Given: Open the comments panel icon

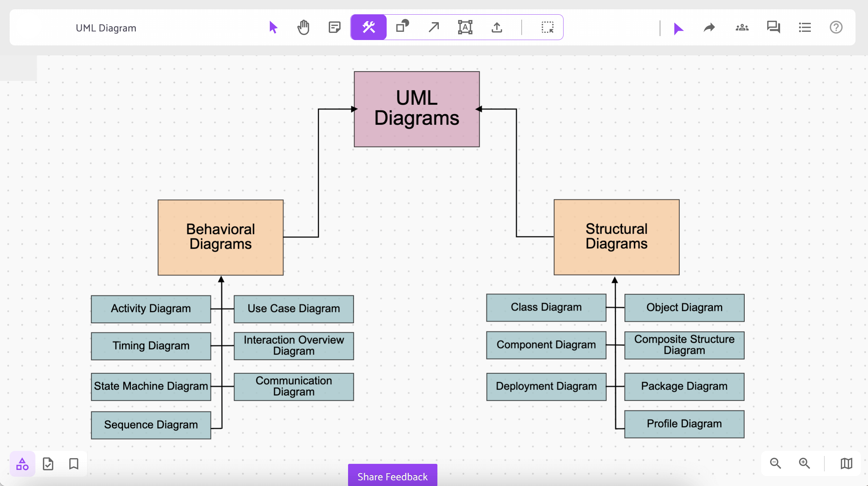Looking at the screenshot, I should [x=773, y=28].
